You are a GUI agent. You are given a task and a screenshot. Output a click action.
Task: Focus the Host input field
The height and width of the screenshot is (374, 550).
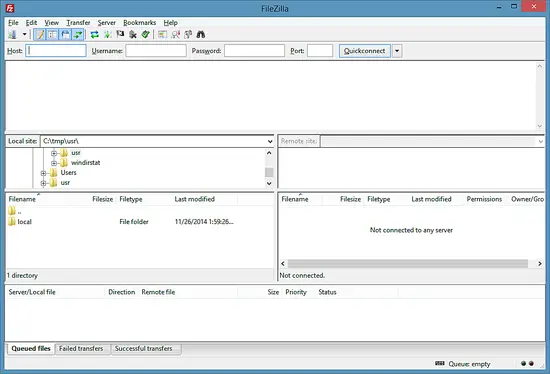coord(56,51)
